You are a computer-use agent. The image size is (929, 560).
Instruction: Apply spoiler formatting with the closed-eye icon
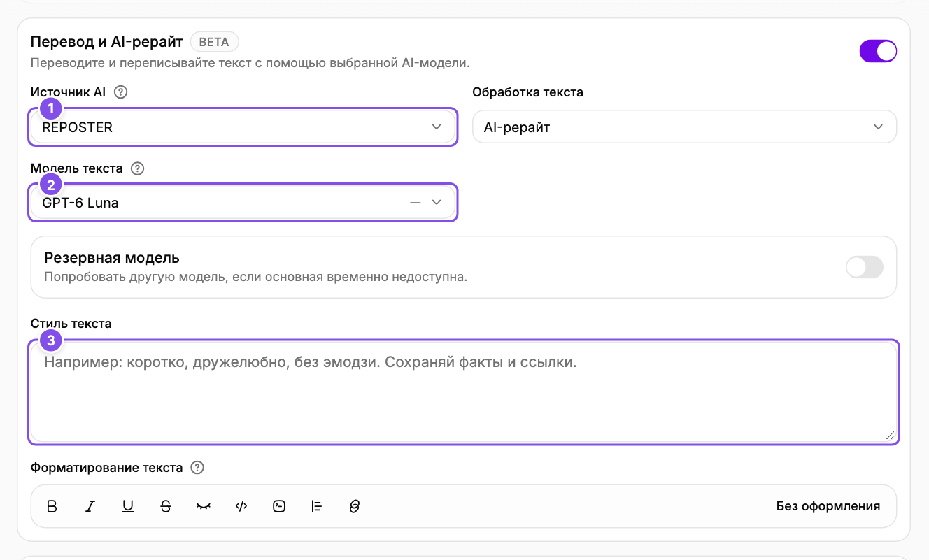tap(204, 506)
